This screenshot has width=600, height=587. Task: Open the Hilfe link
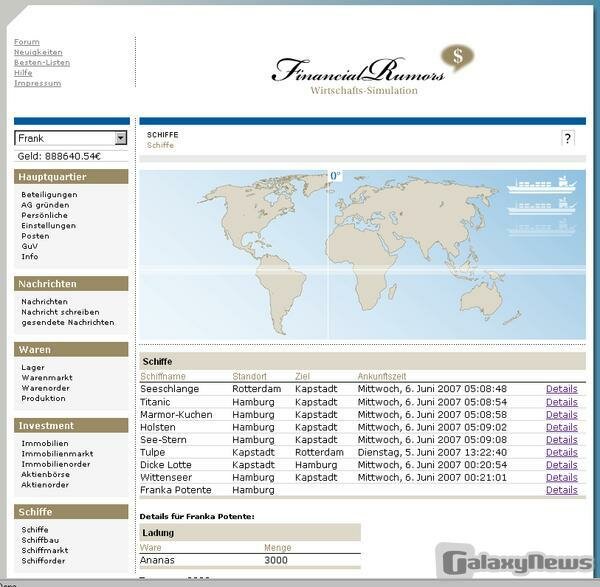(x=23, y=73)
